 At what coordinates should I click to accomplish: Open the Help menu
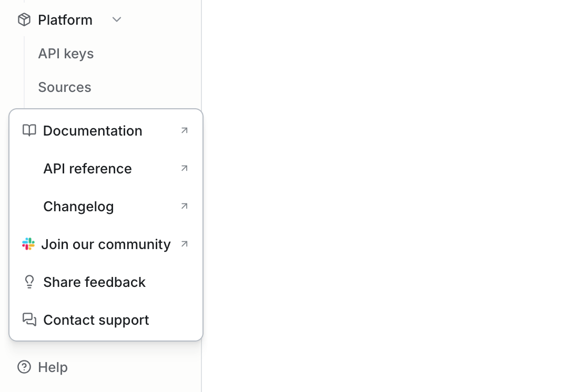pyautogui.click(x=53, y=367)
